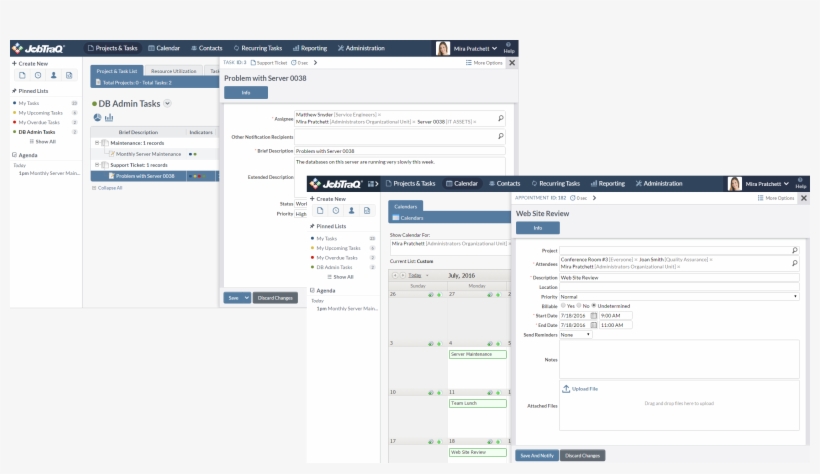Click Location input field
This screenshot has height=474, width=820.
[x=679, y=287]
